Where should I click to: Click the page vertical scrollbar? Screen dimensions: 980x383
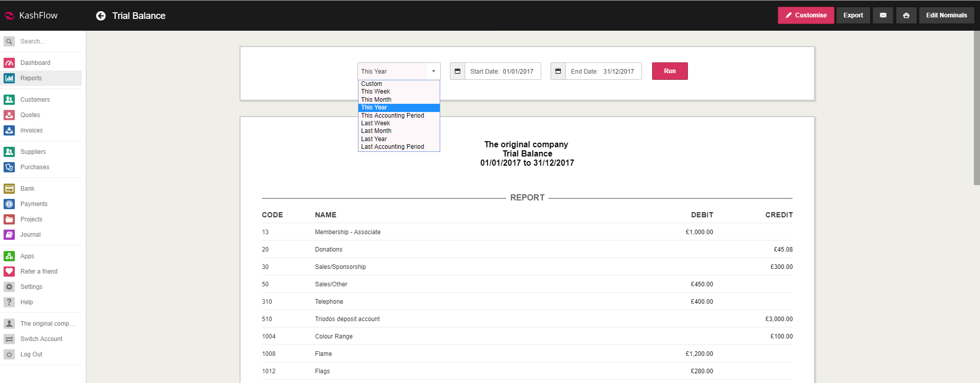(x=976, y=107)
